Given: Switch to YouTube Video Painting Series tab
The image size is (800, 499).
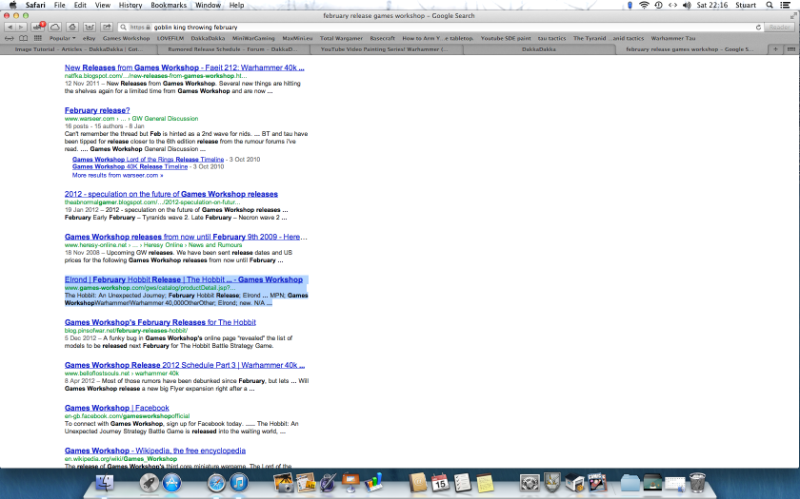Looking at the screenshot, I should [386, 49].
